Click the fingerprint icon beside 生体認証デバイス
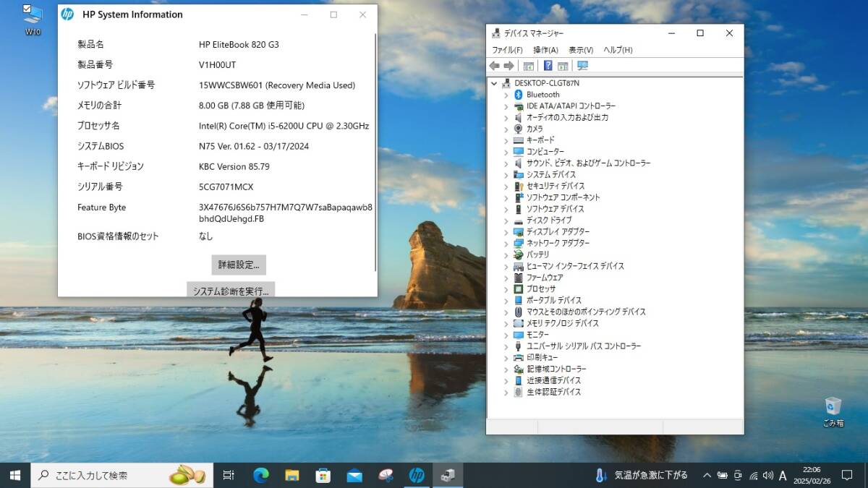The width and height of the screenshot is (868, 488). [x=518, y=392]
